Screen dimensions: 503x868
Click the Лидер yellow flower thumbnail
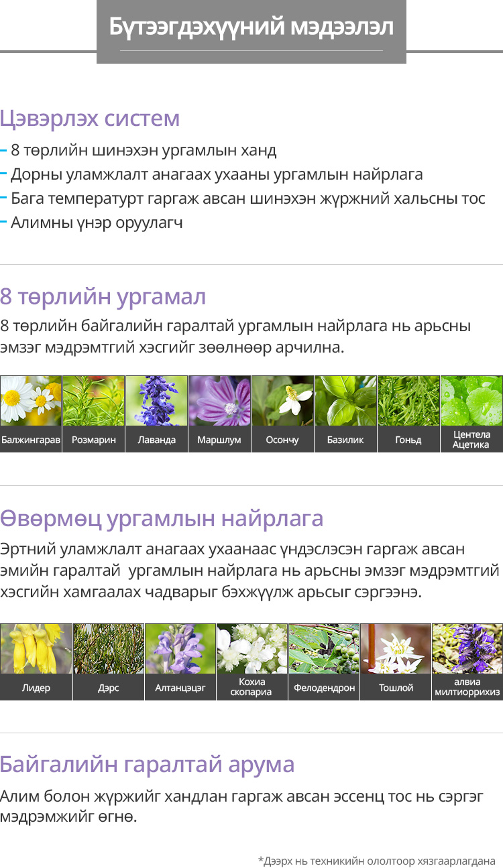(x=36, y=649)
